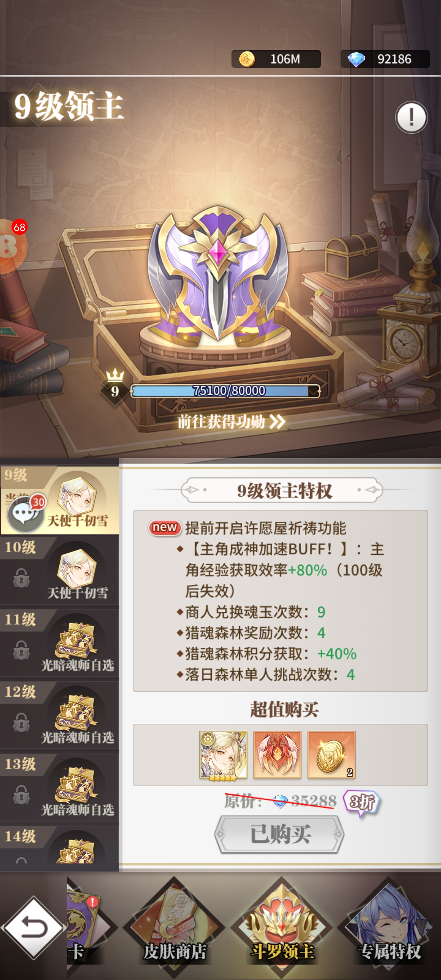Tap the gold coin currency icon
441x980 pixels.
click(246, 59)
